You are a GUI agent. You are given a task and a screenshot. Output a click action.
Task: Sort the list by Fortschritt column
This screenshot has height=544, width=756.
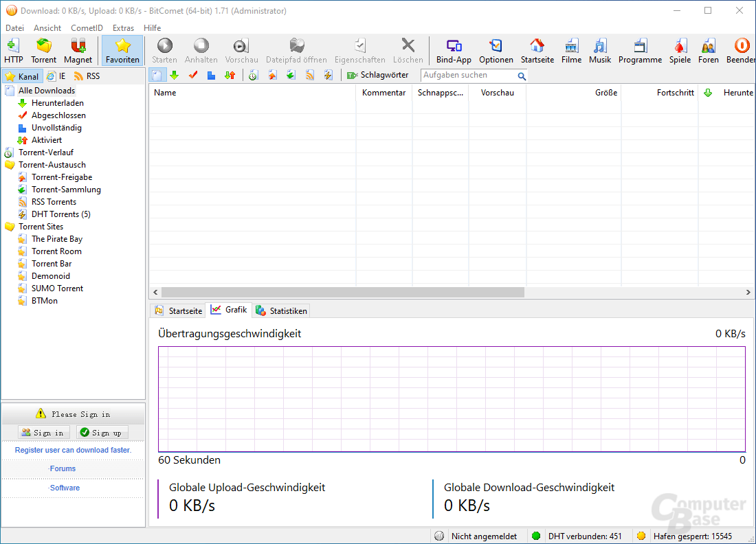point(660,93)
